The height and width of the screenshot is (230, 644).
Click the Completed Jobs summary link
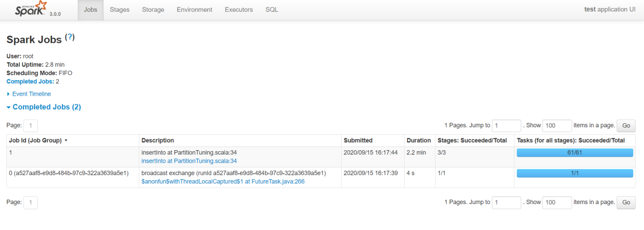coord(30,81)
